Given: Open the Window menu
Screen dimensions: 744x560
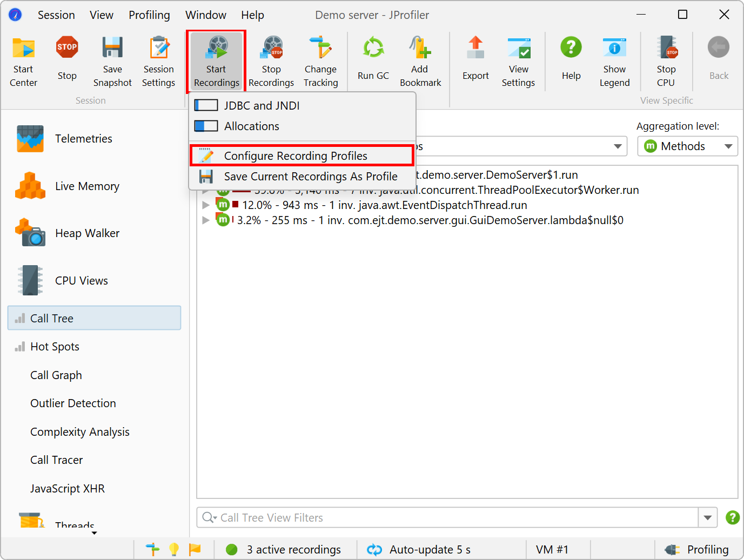Looking at the screenshot, I should (x=206, y=15).
